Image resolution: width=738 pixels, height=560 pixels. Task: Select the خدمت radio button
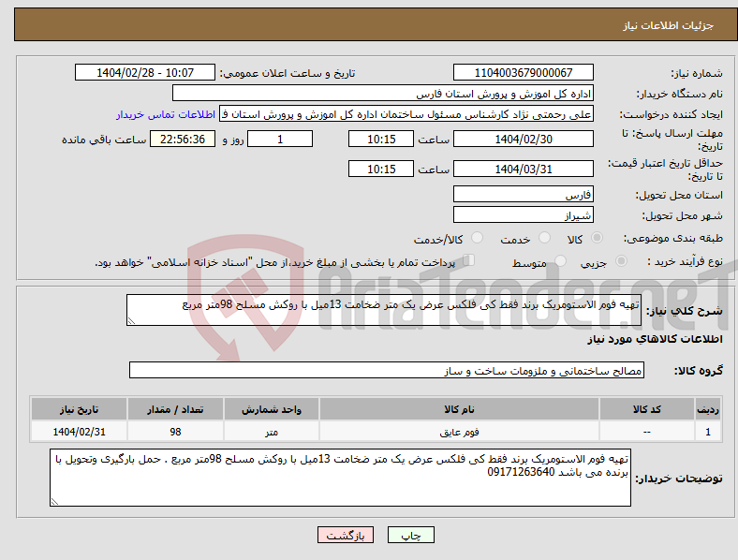point(544,238)
